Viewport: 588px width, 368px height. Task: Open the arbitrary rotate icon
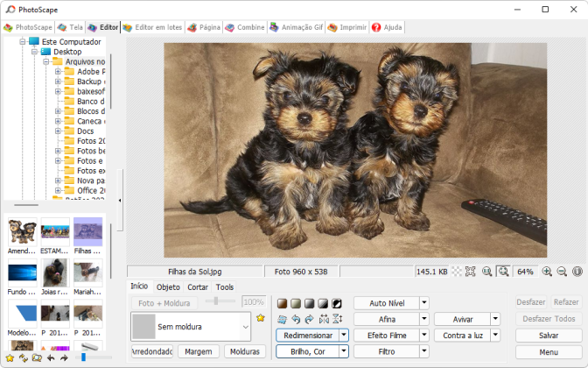pyautogui.click(x=282, y=320)
